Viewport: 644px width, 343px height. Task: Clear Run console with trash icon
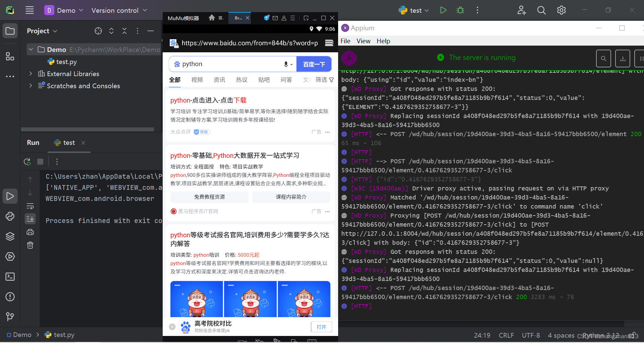click(30, 245)
